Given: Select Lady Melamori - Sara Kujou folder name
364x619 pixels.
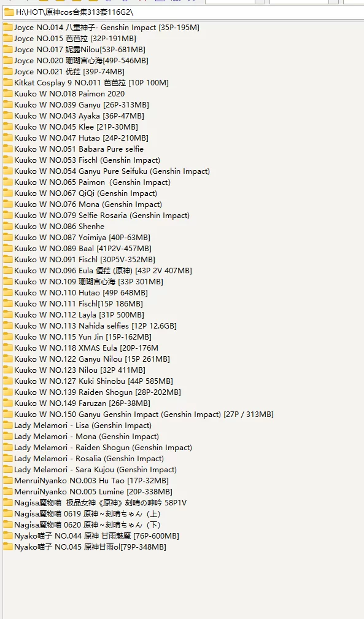Looking at the screenshot, I should coord(95,469).
